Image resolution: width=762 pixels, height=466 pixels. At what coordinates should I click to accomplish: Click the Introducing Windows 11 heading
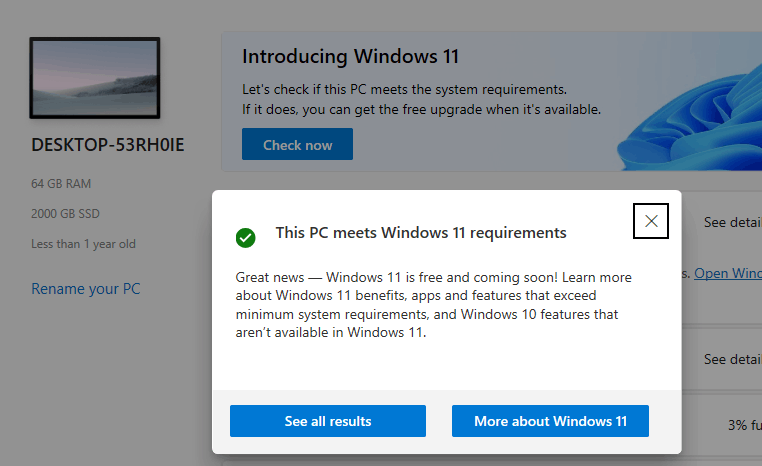(350, 56)
